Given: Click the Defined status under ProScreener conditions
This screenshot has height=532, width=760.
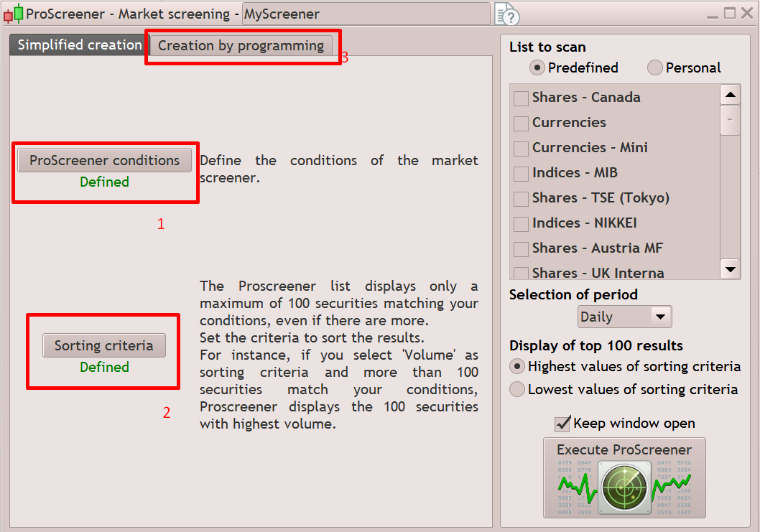Looking at the screenshot, I should click(x=104, y=182).
